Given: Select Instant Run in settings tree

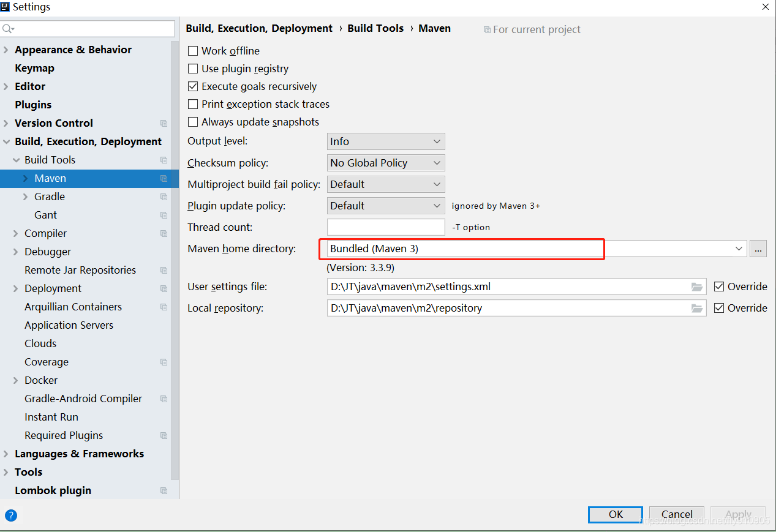Looking at the screenshot, I should (51, 417).
